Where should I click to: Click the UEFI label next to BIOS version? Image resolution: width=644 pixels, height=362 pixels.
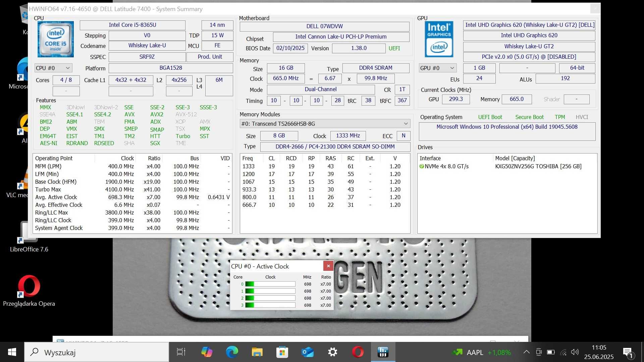coord(394,48)
